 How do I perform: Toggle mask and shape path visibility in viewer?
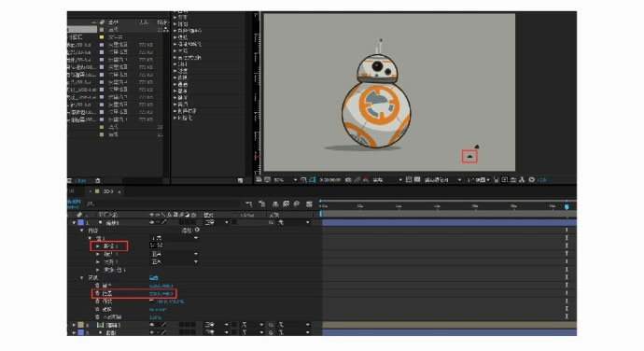point(313,179)
